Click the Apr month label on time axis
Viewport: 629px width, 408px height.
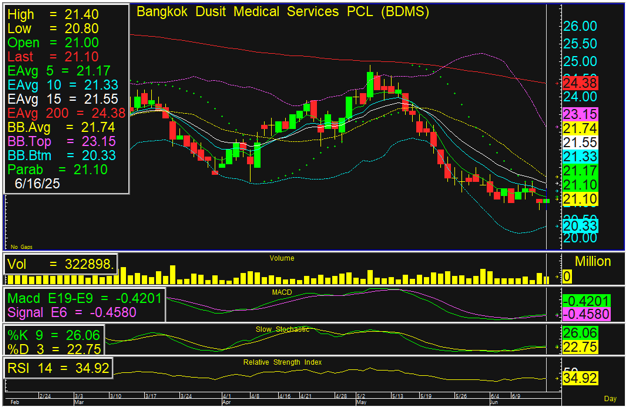point(226,402)
